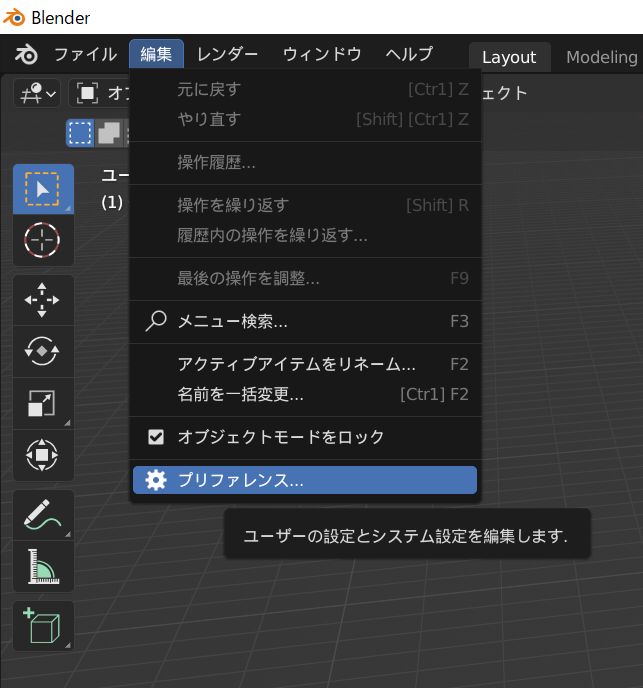Click the extend selection mode icon
This screenshot has height=688, width=643.
click(108, 133)
